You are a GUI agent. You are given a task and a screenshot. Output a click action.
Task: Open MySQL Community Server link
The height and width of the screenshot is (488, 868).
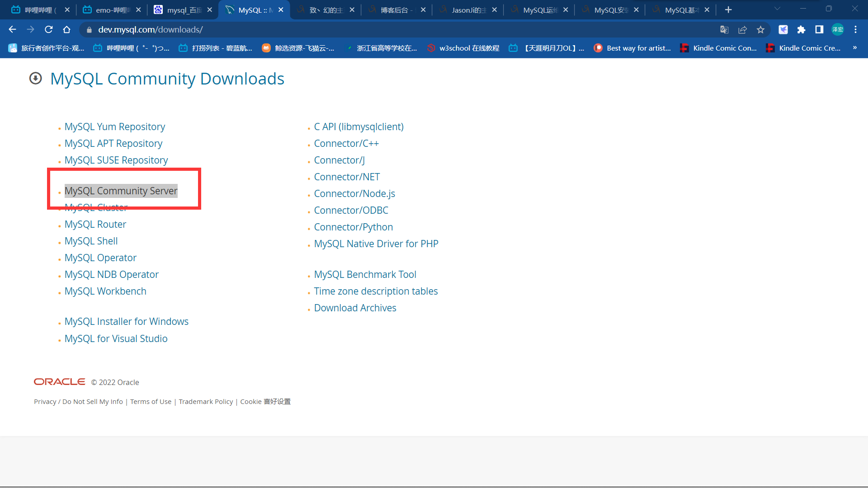click(x=121, y=191)
